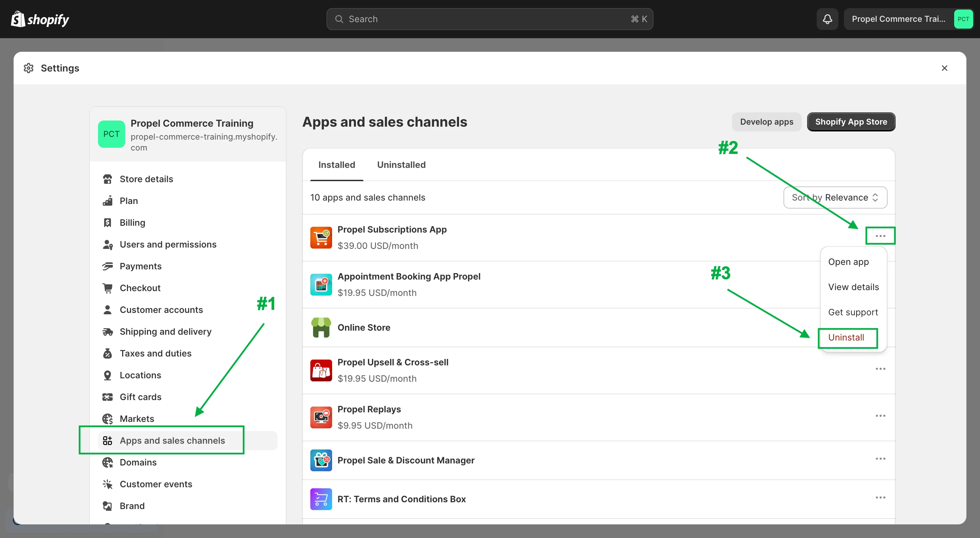Click the Locations pin icon

(x=108, y=376)
